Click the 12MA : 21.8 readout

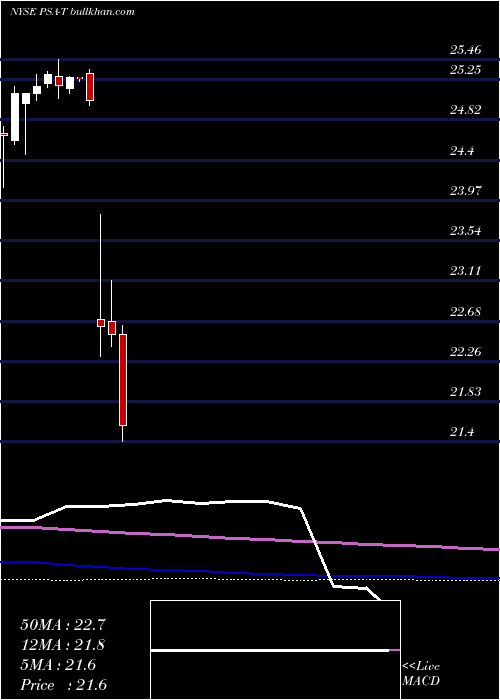click(63, 645)
